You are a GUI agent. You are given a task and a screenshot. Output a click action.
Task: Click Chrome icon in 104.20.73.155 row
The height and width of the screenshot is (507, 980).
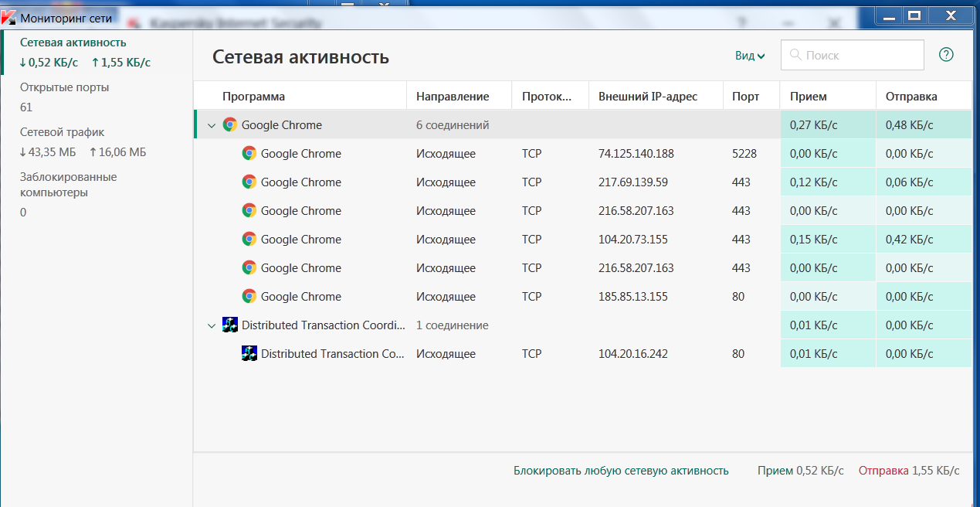(x=249, y=239)
